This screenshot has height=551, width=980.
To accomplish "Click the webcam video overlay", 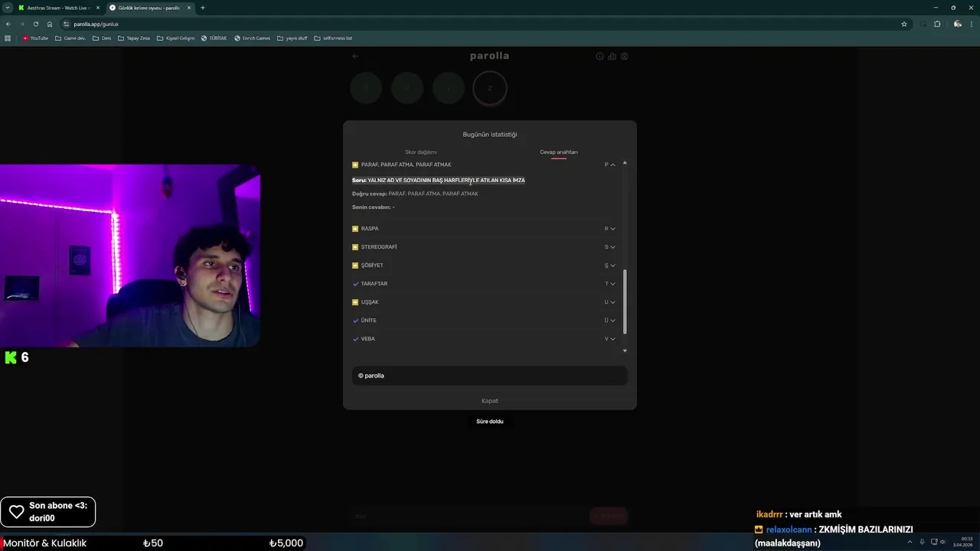I will point(130,256).
